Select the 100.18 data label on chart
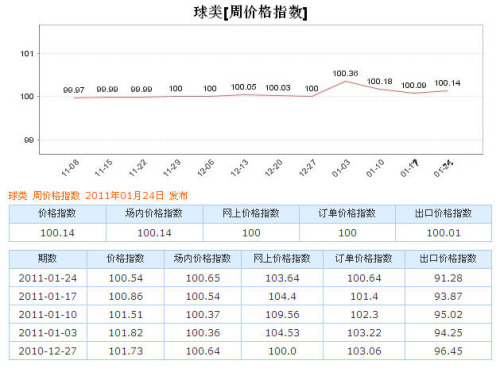Viewport: 500px width, 372px height. (x=380, y=81)
